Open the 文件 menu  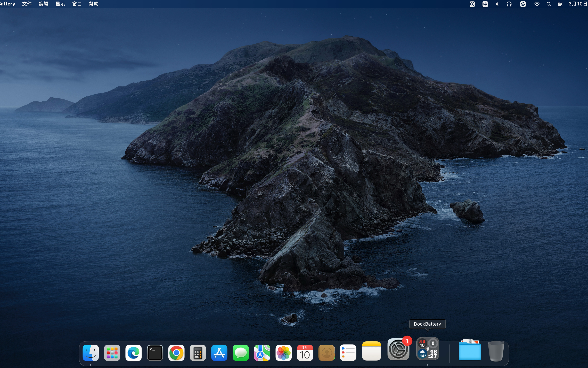coord(27,4)
